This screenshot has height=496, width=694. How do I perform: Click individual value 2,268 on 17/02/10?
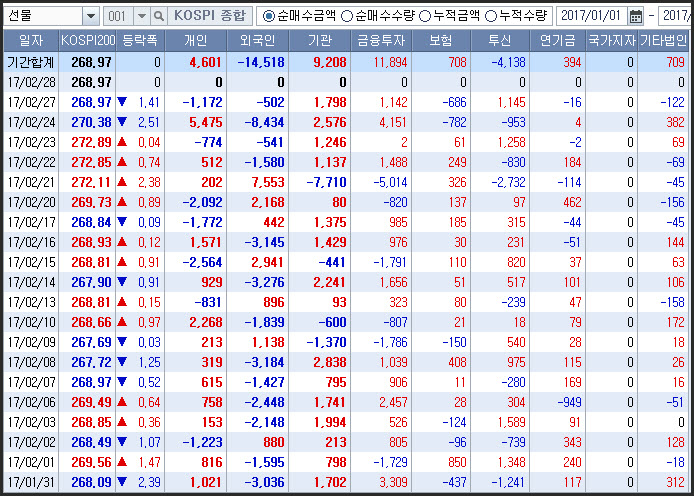[205, 322]
